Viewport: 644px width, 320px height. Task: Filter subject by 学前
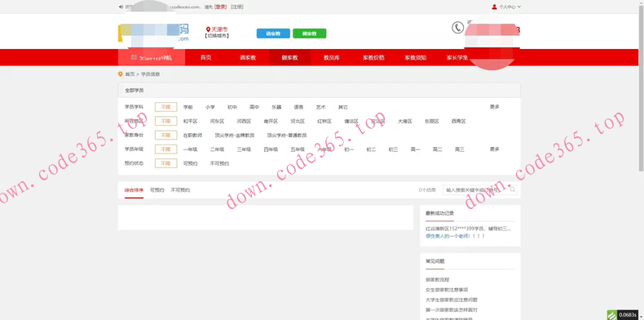[x=187, y=107]
